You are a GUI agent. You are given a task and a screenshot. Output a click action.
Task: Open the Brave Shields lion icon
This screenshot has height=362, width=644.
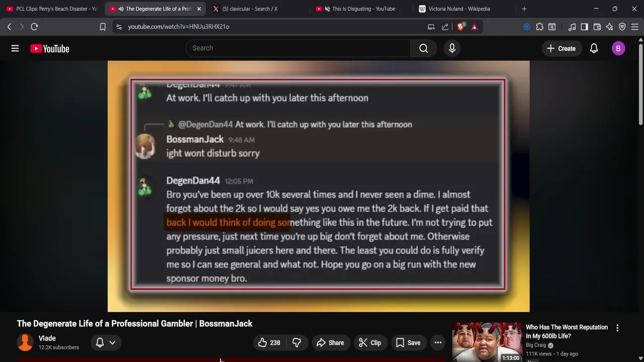(x=460, y=27)
